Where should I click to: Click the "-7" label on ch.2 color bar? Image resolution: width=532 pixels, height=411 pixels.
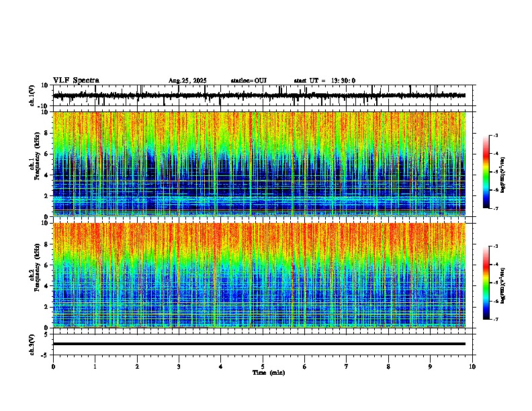[x=495, y=319]
